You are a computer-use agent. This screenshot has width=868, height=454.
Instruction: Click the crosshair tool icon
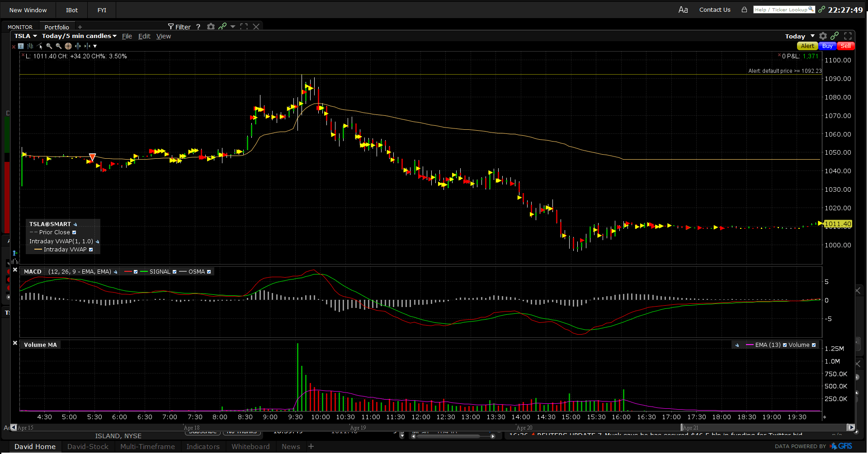tap(68, 46)
